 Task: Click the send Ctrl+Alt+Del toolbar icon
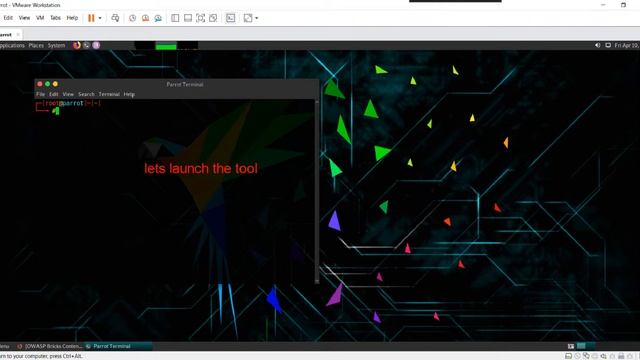116,18
